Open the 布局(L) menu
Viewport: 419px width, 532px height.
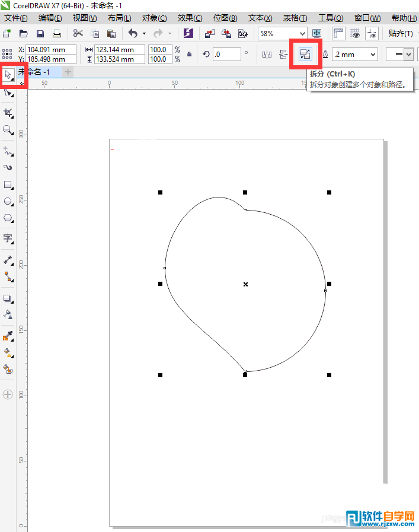pos(120,18)
